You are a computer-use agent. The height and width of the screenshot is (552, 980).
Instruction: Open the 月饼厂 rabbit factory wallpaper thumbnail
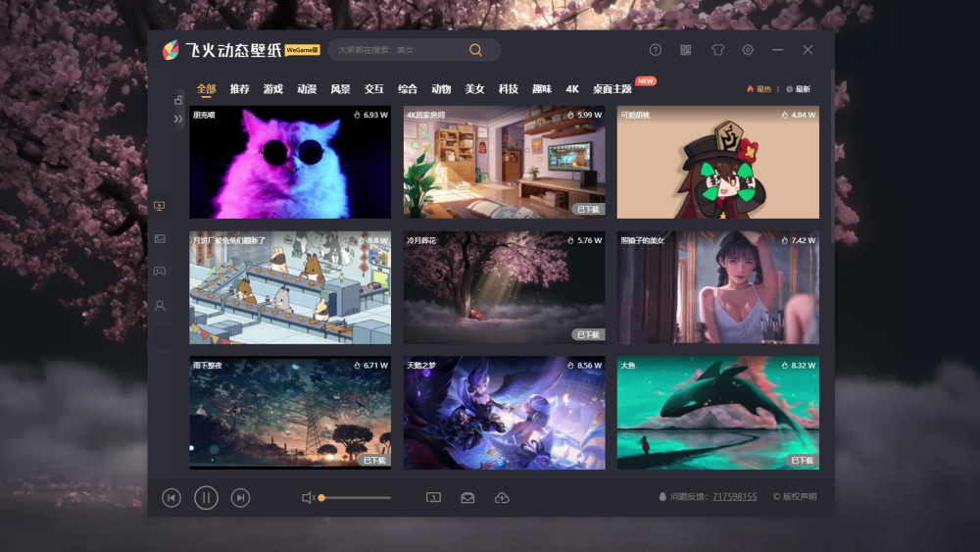click(290, 287)
